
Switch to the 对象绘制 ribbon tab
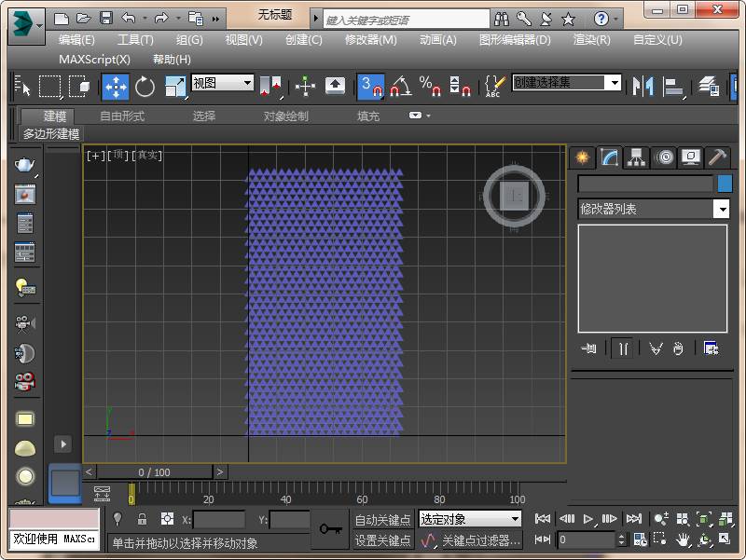point(286,116)
